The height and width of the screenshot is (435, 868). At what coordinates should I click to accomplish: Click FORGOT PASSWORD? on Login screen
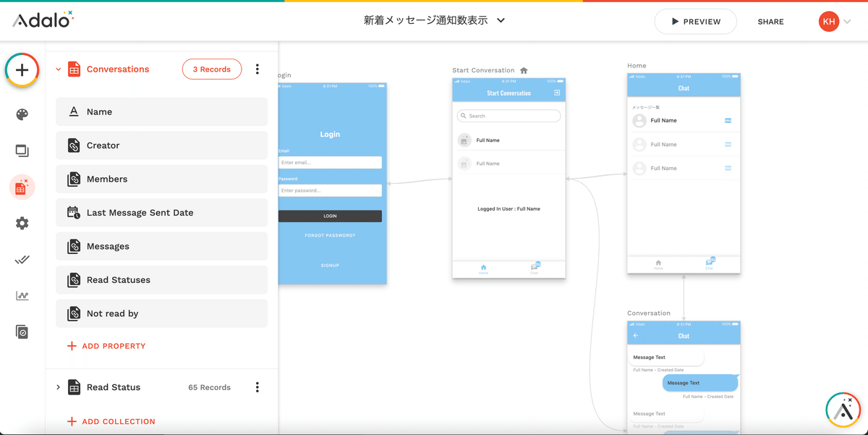coord(330,235)
